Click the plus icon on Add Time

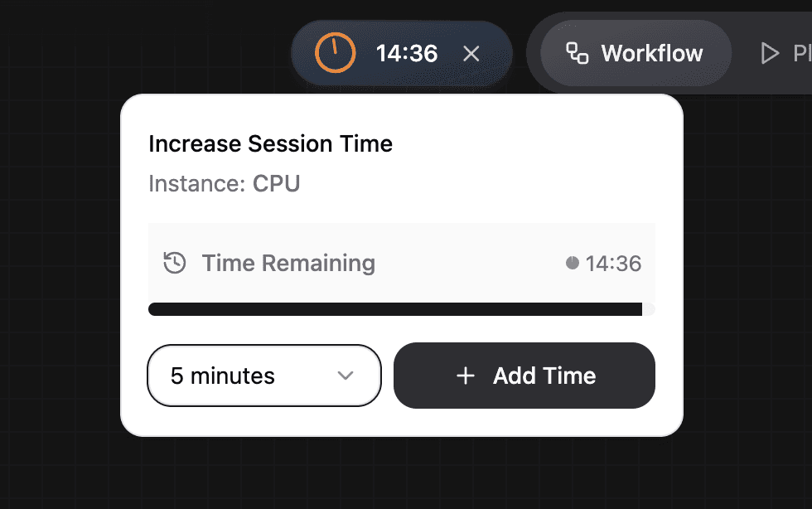coord(466,376)
